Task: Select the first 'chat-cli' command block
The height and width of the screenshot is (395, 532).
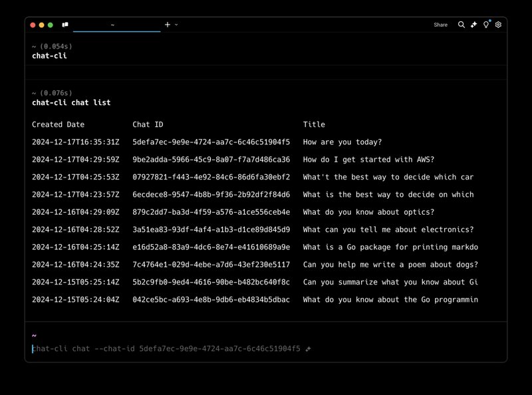Action: pyautogui.click(x=49, y=56)
